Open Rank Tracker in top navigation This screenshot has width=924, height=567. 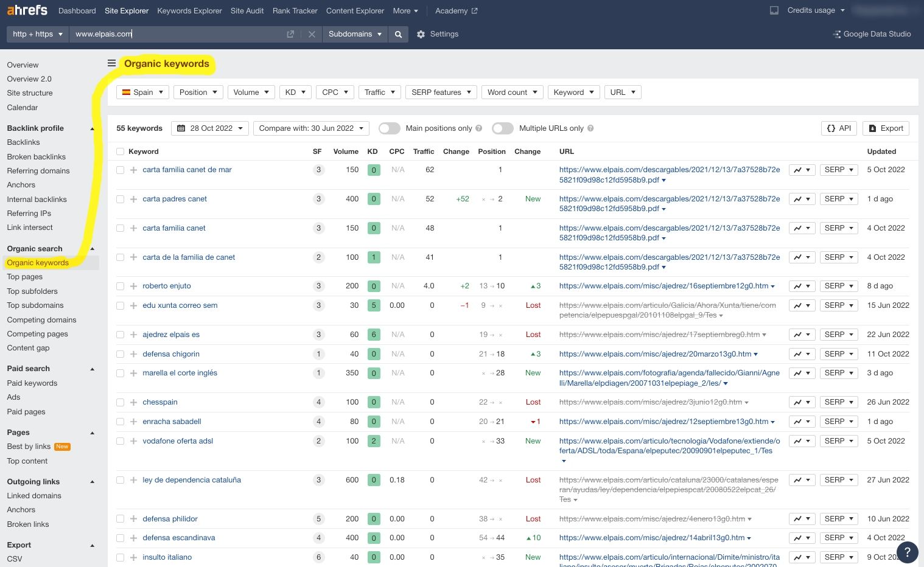tap(295, 11)
